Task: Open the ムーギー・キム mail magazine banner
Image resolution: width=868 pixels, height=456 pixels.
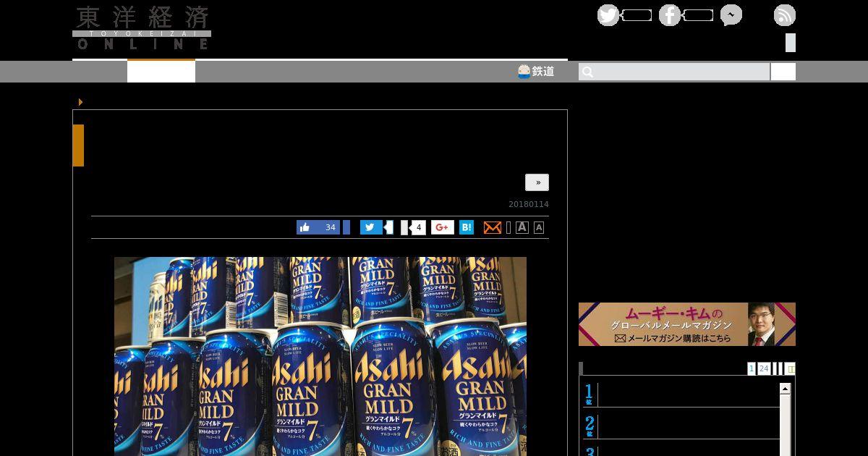Action: (x=687, y=324)
